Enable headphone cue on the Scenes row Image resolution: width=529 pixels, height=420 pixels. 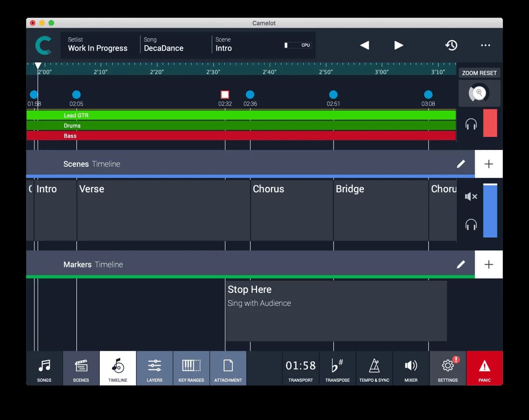coord(471,224)
